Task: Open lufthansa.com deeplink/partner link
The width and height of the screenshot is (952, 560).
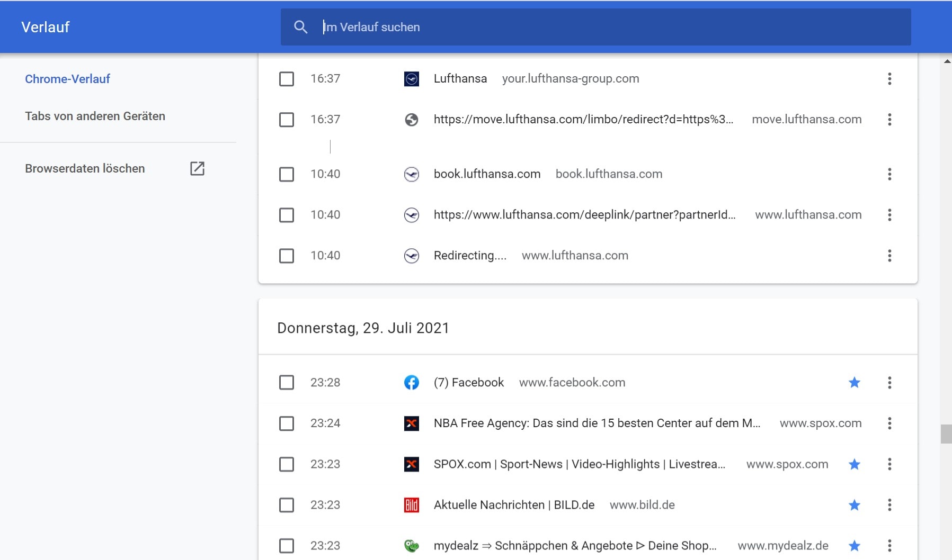Action: 584,215
